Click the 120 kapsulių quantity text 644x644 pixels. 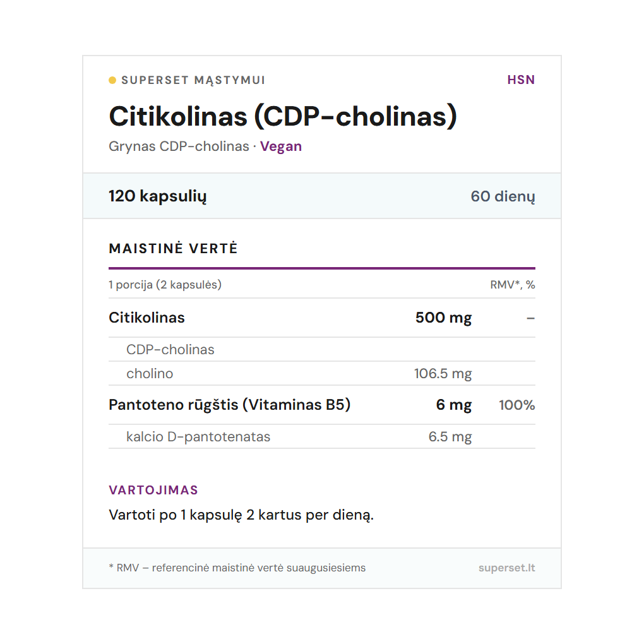click(x=158, y=196)
